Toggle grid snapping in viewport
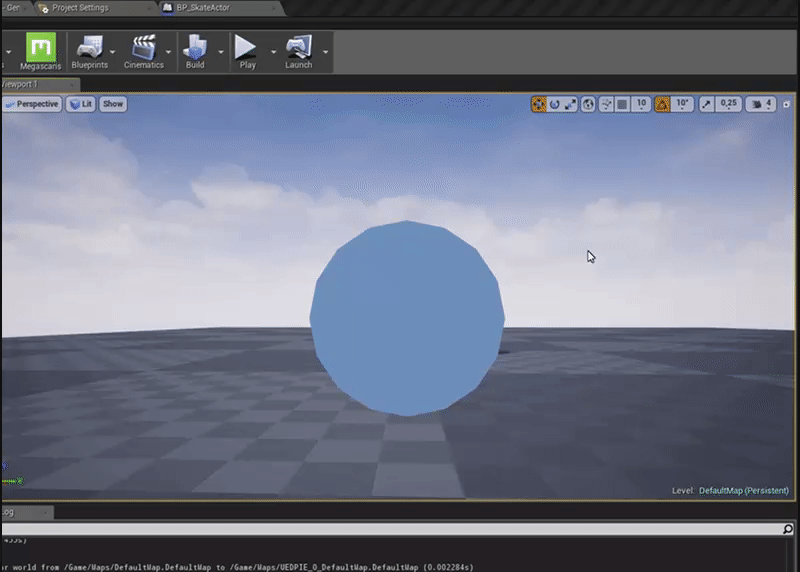 pyautogui.click(x=621, y=104)
